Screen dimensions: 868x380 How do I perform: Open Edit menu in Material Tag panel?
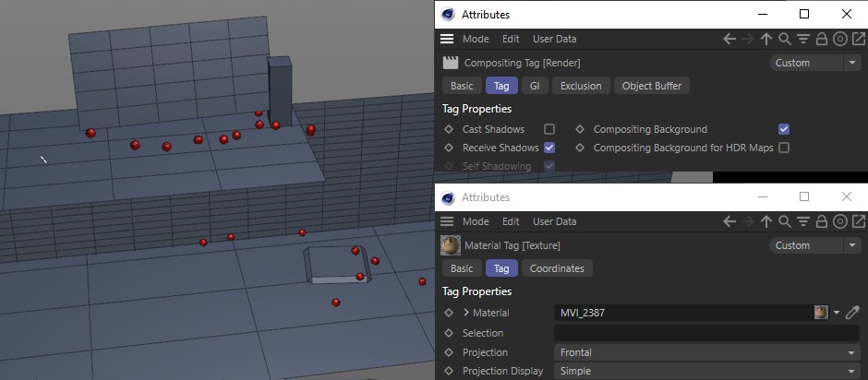click(x=511, y=221)
